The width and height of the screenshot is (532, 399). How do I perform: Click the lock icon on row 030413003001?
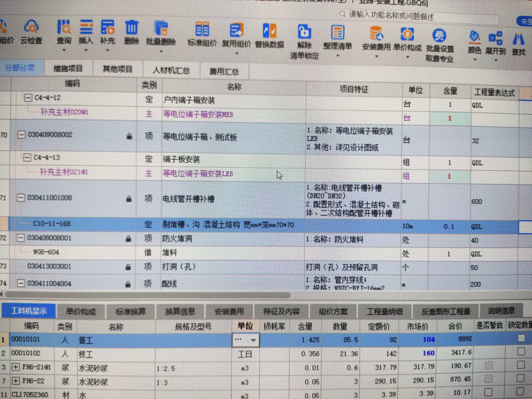pyautogui.click(x=128, y=267)
